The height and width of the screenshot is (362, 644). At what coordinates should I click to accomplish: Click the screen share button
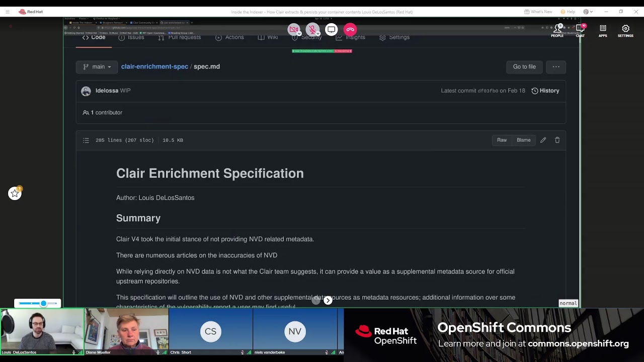tap(331, 30)
